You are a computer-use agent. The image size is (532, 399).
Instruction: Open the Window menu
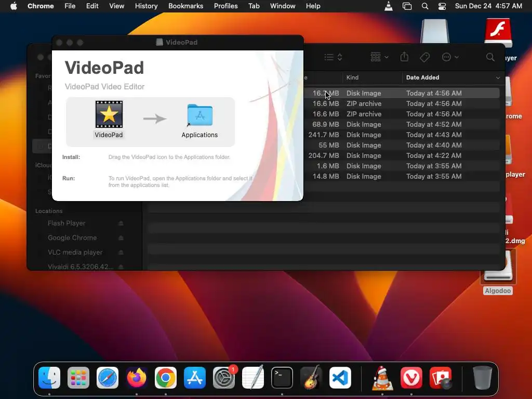point(283,6)
